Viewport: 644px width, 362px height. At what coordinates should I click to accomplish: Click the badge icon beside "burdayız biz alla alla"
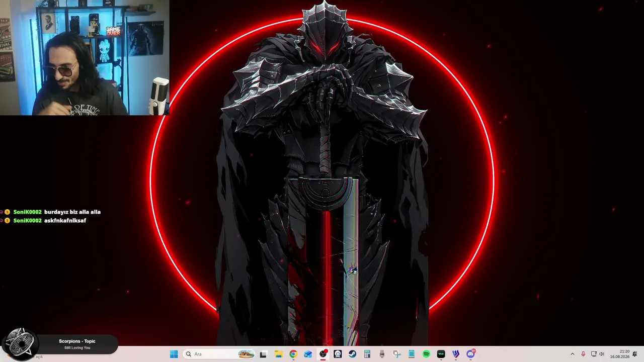pos(8,212)
